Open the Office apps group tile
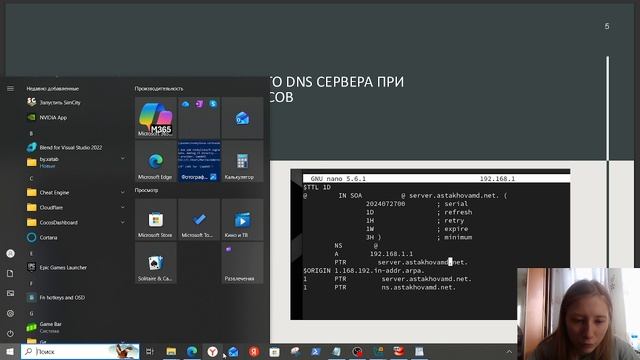This screenshot has width=640, height=360. [199, 118]
